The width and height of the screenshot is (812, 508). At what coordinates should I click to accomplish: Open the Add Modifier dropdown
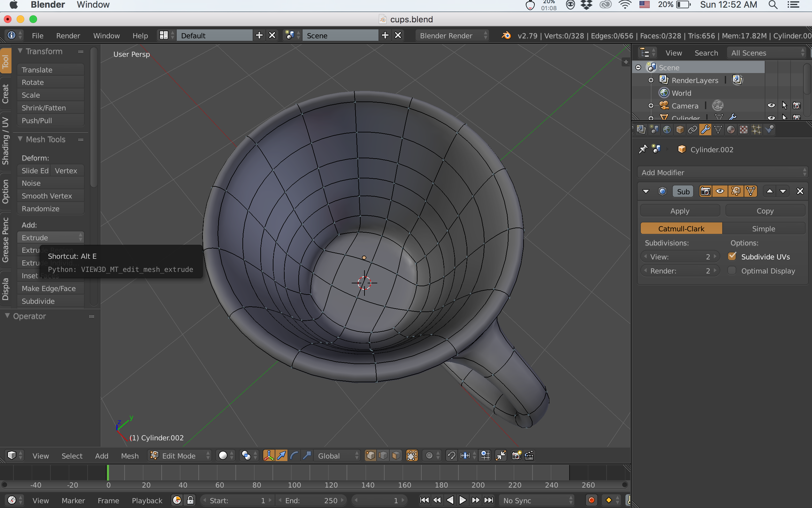pyautogui.click(x=722, y=172)
